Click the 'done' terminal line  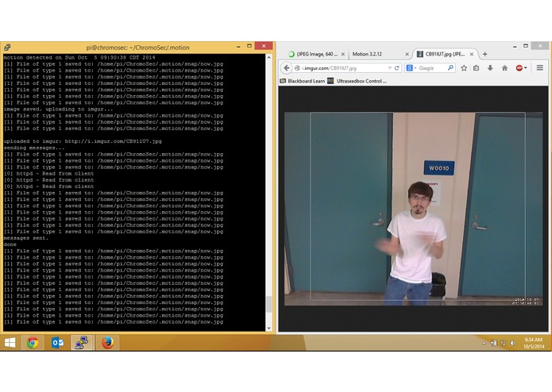(10, 244)
